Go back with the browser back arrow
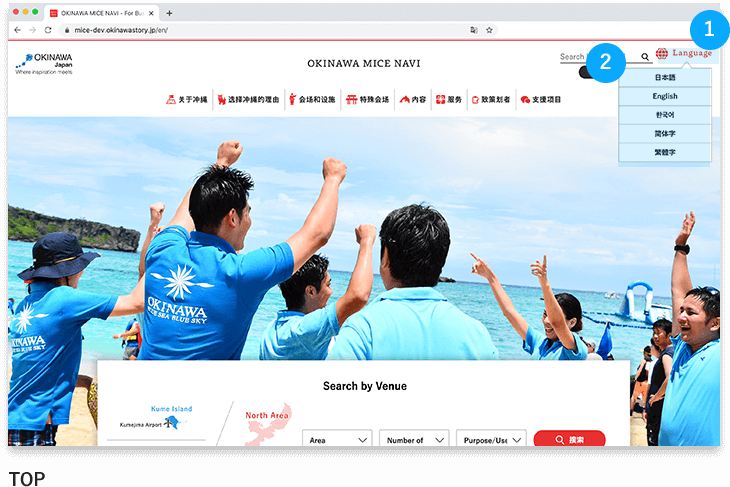The width and height of the screenshot is (730, 487). tap(19, 30)
